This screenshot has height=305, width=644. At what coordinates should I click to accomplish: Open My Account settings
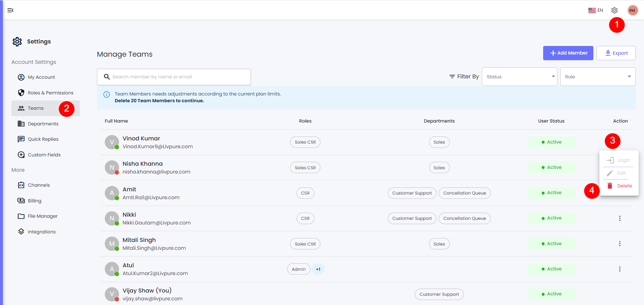click(x=41, y=77)
